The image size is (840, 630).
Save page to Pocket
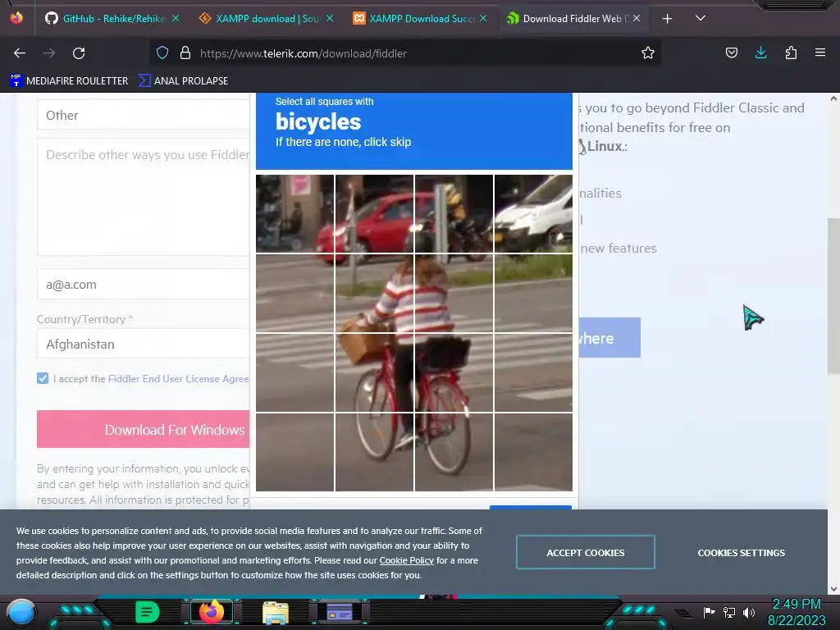pyautogui.click(x=731, y=52)
